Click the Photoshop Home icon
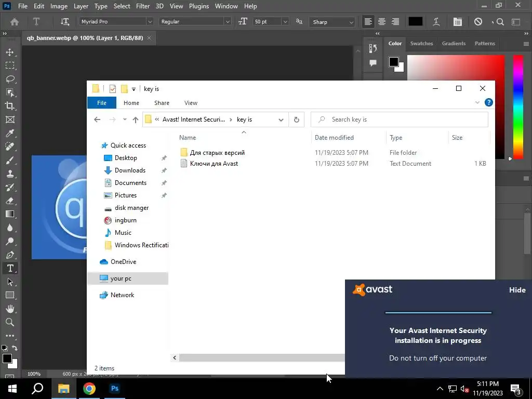The width and height of the screenshot is (532, 399). [x=14, y=22]
